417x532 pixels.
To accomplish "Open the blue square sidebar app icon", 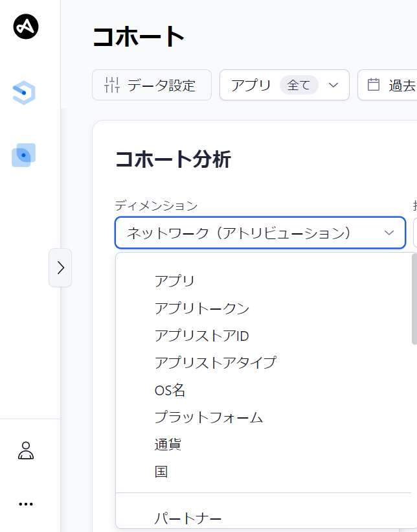I will pos(24,156).
